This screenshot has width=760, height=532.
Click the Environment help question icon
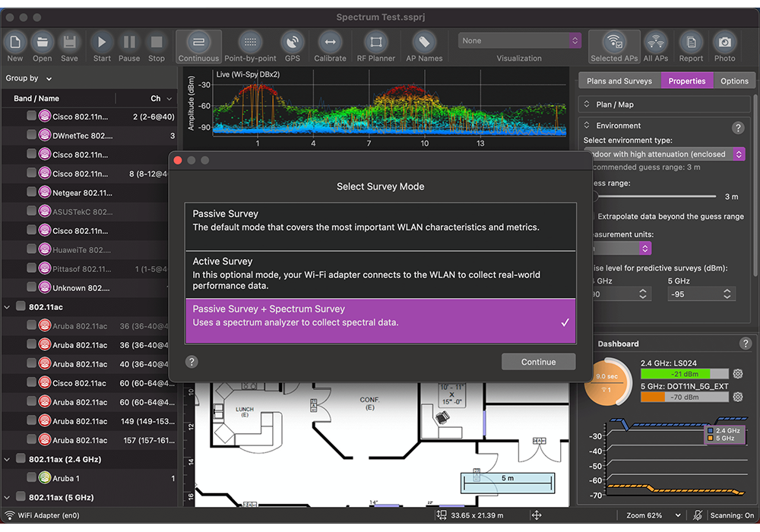click(738, 128)
